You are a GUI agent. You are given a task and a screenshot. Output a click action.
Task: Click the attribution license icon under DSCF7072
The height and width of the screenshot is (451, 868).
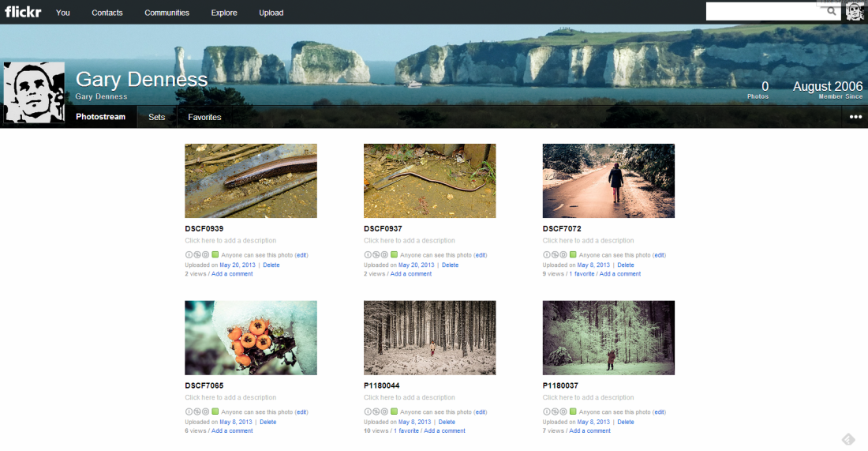tap(546, 255)
